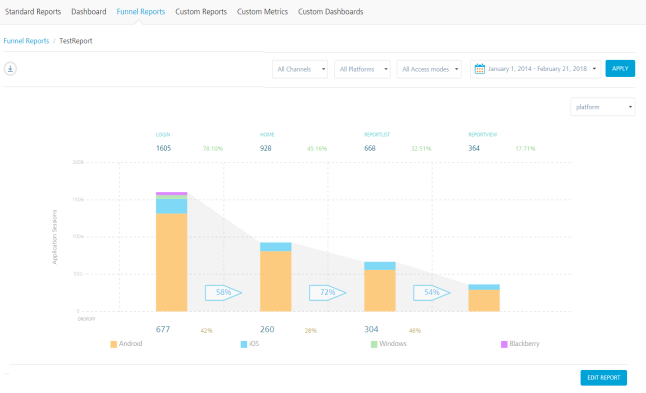Click the 78.10% percentage
Viewport: 646px width, 393px height.
pos(213,149)
